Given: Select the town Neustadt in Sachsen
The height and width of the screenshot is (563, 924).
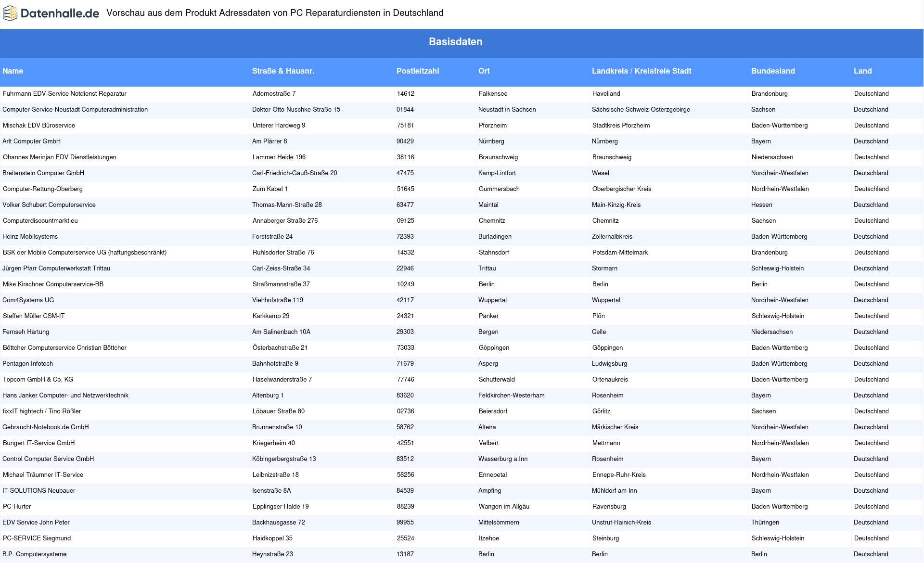Looking at the screenshot, I should 507,110.
